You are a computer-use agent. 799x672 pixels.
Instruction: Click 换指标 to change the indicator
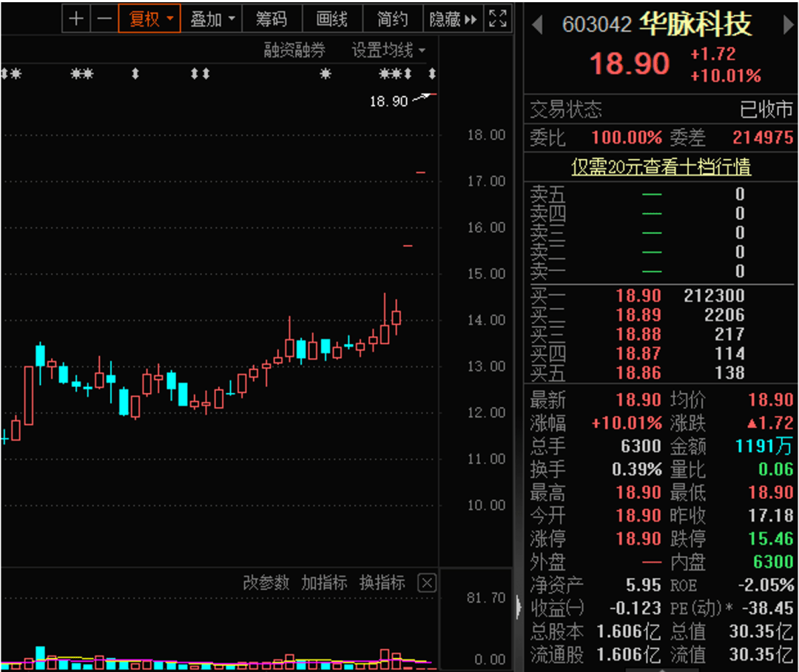click(x=382, y=582)
